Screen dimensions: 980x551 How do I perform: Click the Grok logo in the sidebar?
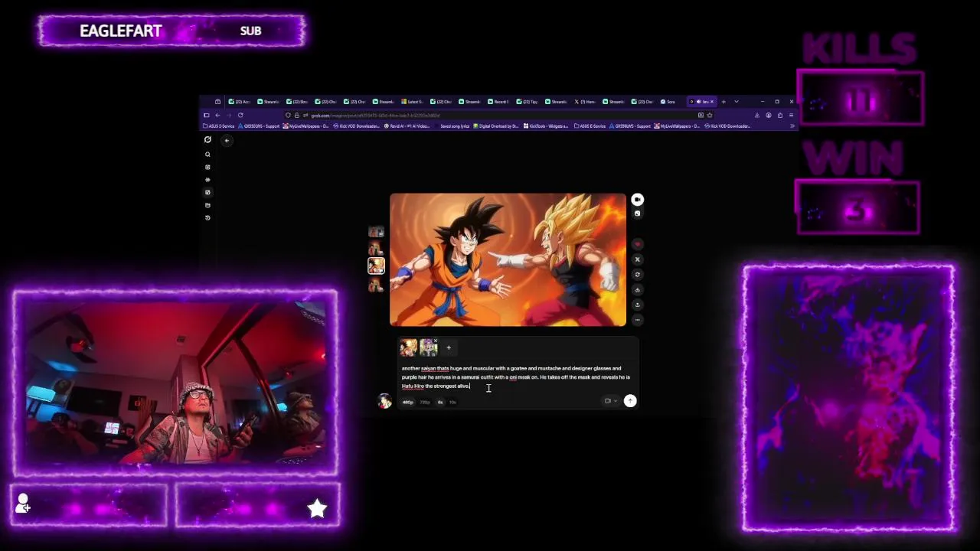click(207, 140)
